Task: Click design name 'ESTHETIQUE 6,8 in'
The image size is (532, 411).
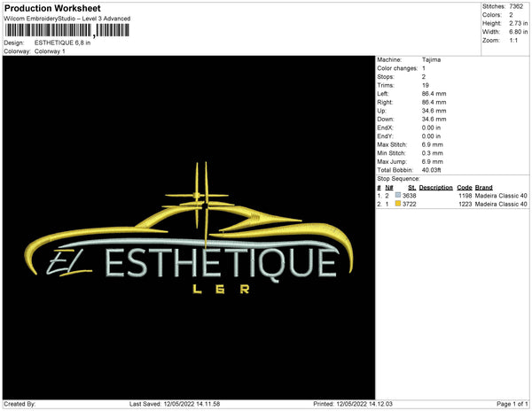Action: tap(62, 43)
